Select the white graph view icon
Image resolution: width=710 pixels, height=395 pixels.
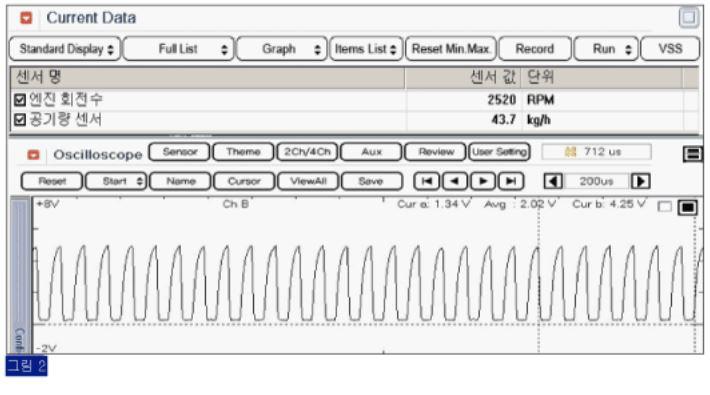[664, 207]
